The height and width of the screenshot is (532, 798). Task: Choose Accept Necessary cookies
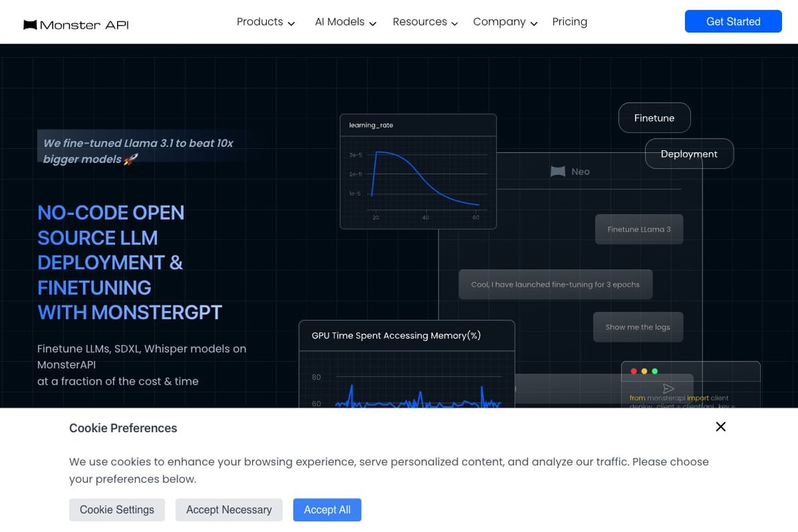coord(229,510)
